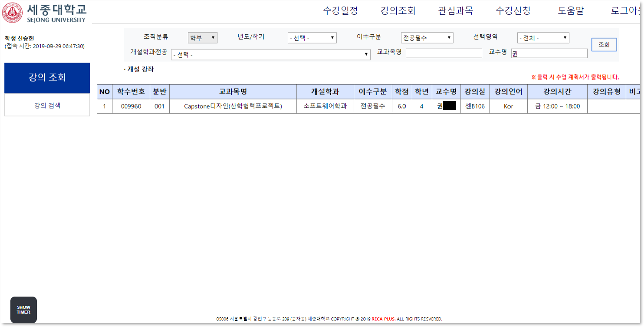
Task: Open the 년도/학기 selection dropdown
Action: click(x=312, y=38)
